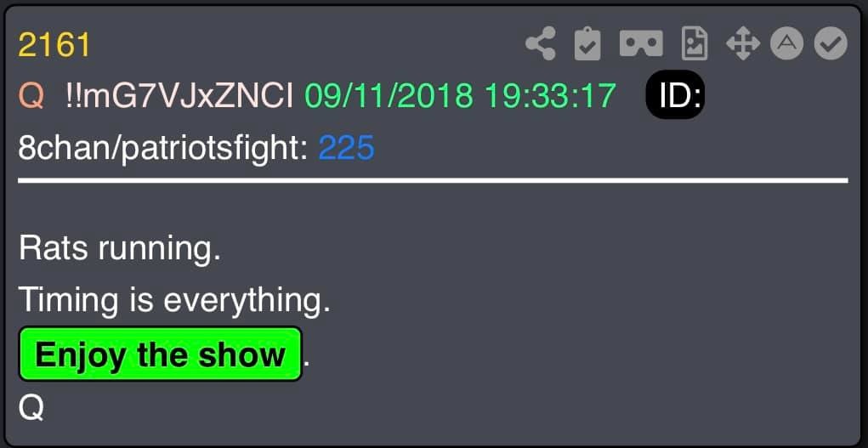868x448 pixels.
Task: Click the Q signature at post bottom
Action: point(31,409)
